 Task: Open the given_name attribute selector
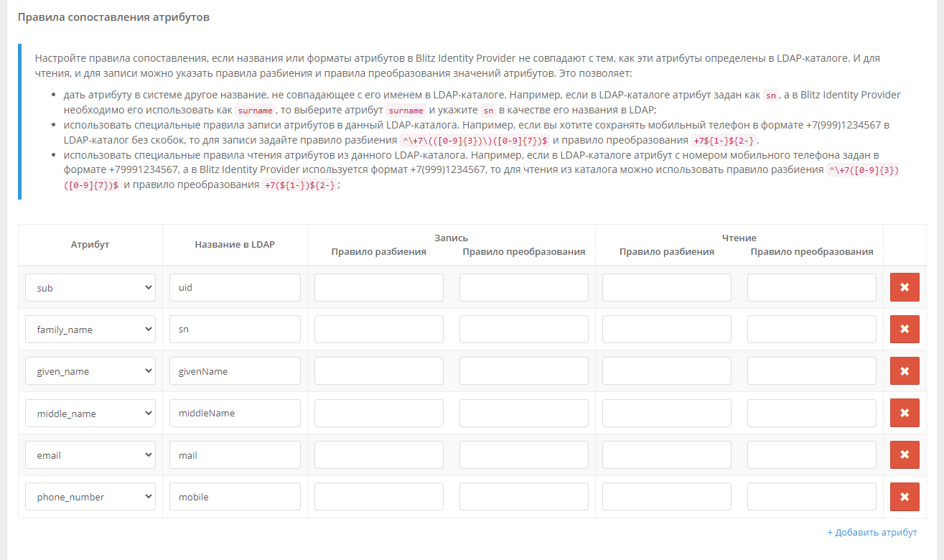pyautogui.click(x=90, y=371)
